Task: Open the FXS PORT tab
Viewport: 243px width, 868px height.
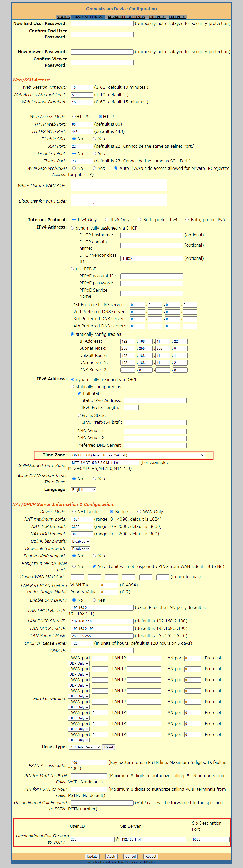Action: coord(158,17)
